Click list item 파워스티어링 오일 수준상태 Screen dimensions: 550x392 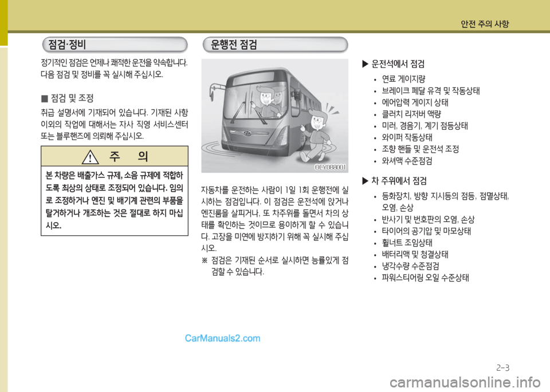point(425,278)
